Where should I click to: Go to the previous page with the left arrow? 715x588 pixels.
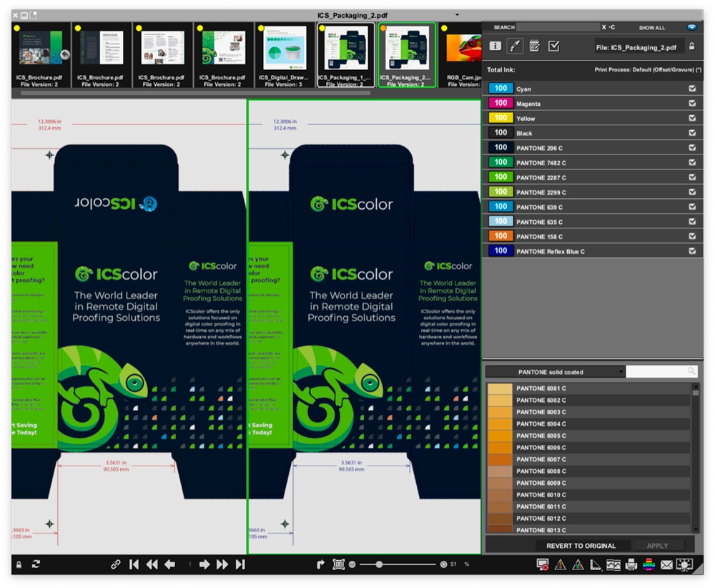click(169, 564)
